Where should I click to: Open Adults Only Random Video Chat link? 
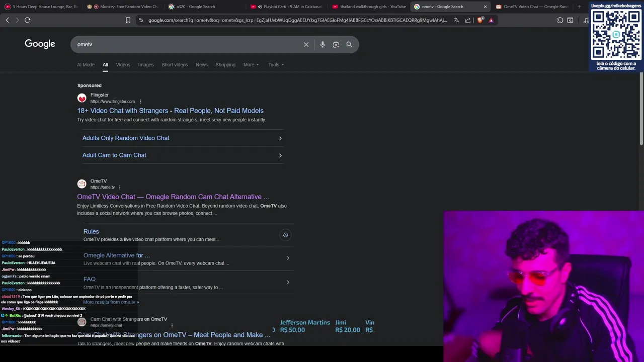tap(126, 138)
